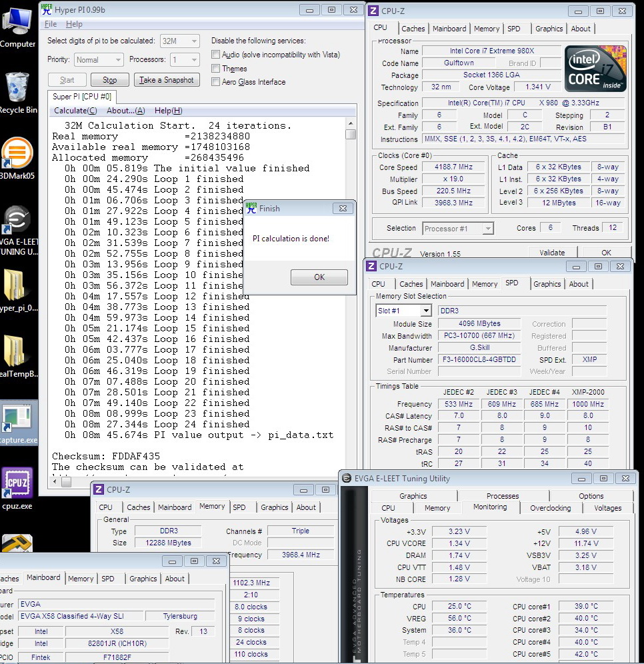Click the 12288 MBytes memory size value
This screenshot has height=664, width=644.
[168, 543]
